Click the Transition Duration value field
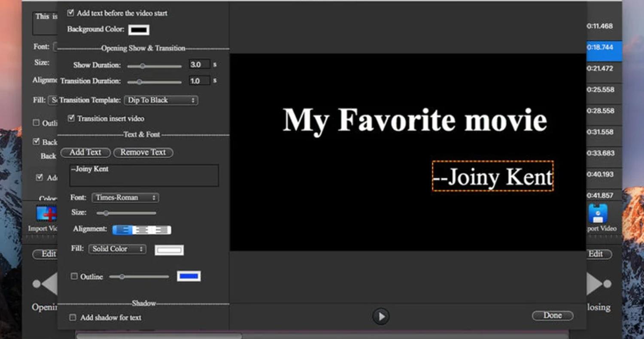The height and width of the screenshot is (339, 644). tap(200, 81)
